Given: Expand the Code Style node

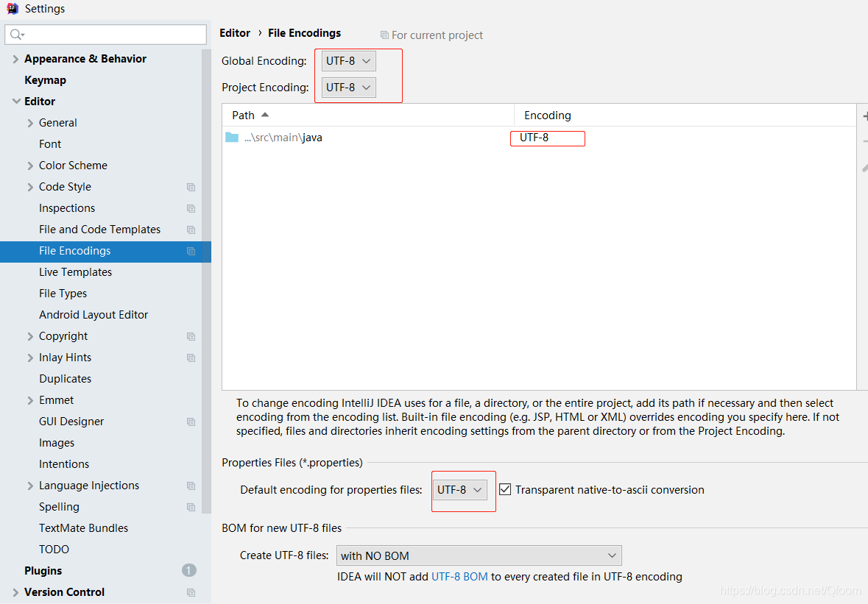Looking at the screenshot, I should (x=30, y=187).
